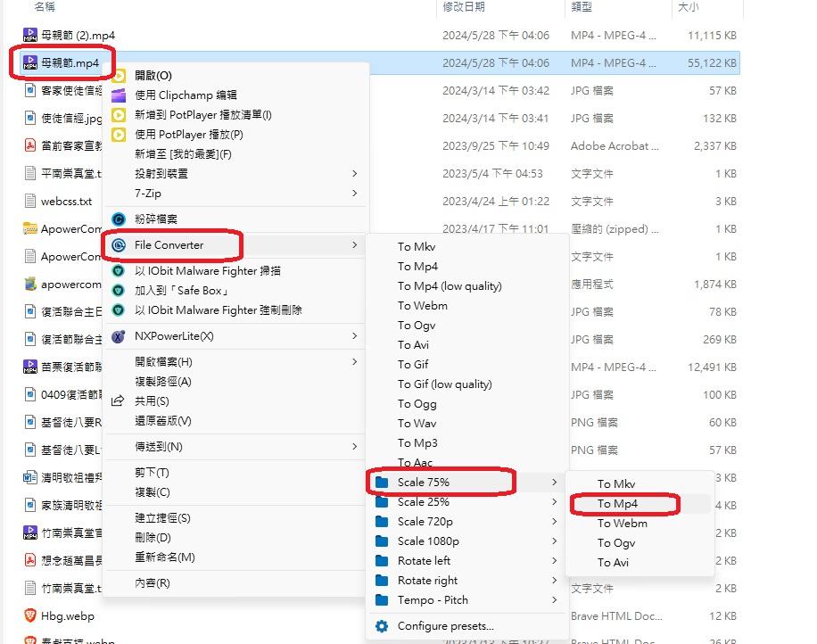Open the Rotate left submenu
Viewport: 817px width, 644px height.
coord(424,561)
